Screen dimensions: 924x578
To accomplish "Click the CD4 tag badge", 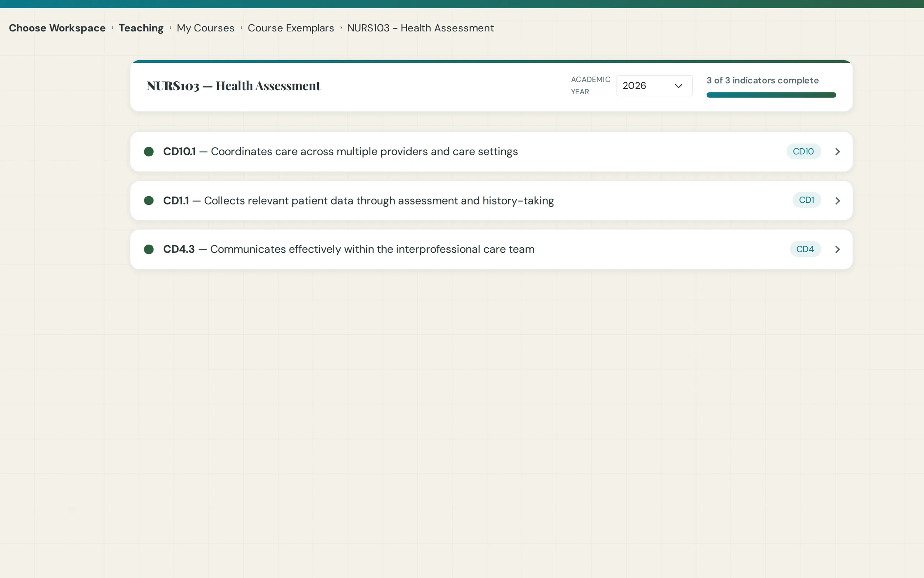I will (x=805, y=249).
